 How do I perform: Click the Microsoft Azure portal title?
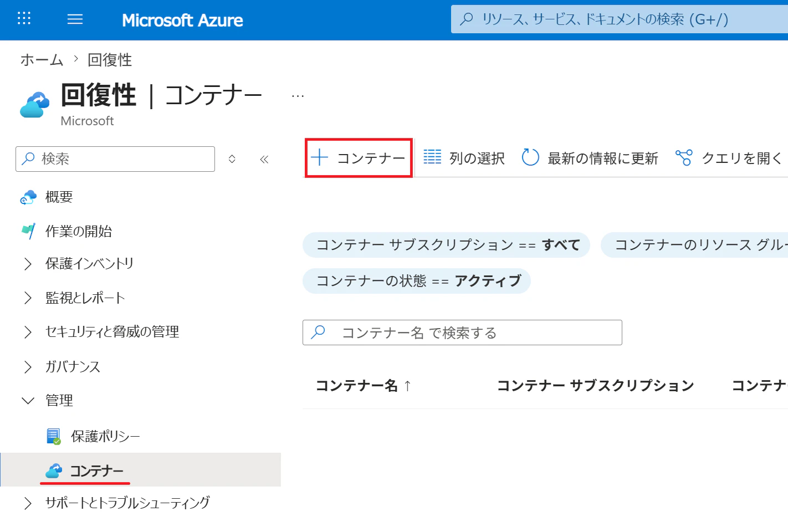[x=182, y=21]
